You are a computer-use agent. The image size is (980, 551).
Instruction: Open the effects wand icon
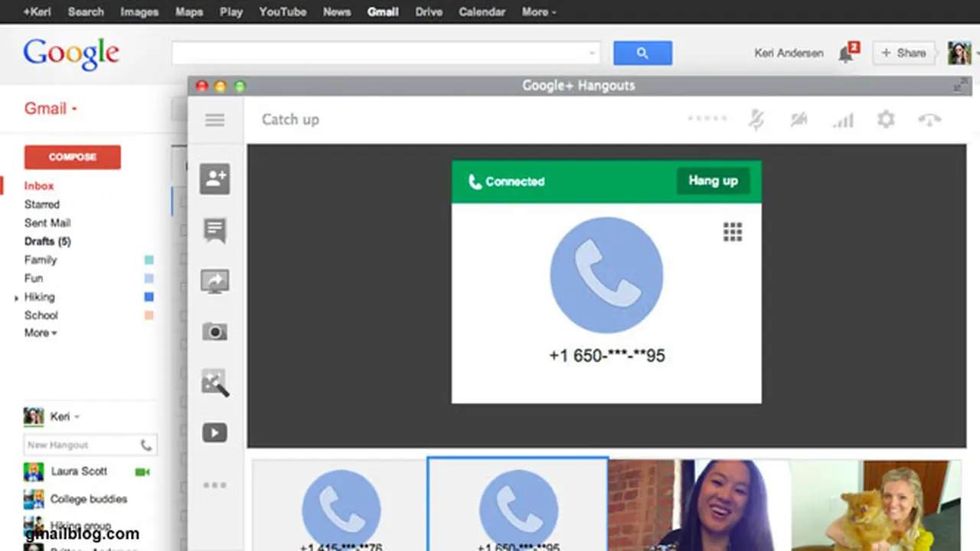point(215,383)
